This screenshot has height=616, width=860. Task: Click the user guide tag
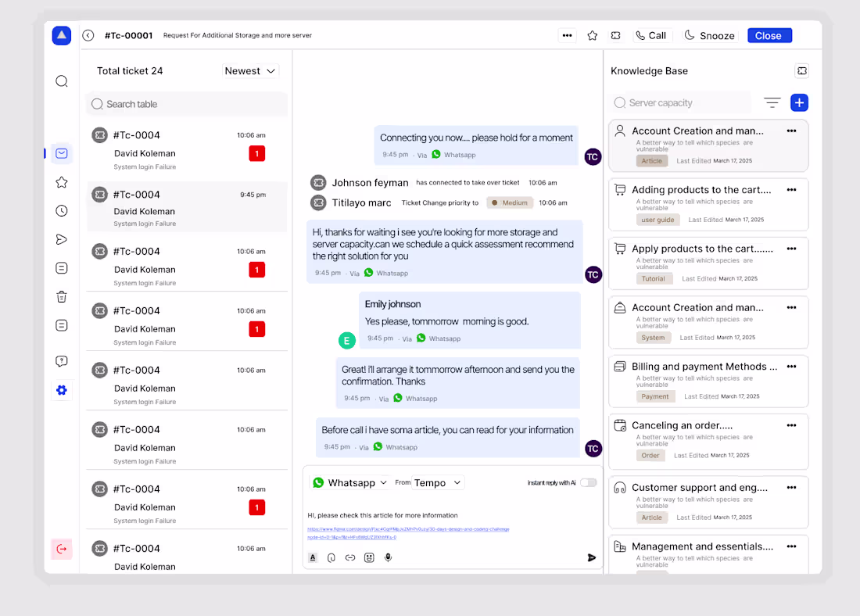[658, 220]
